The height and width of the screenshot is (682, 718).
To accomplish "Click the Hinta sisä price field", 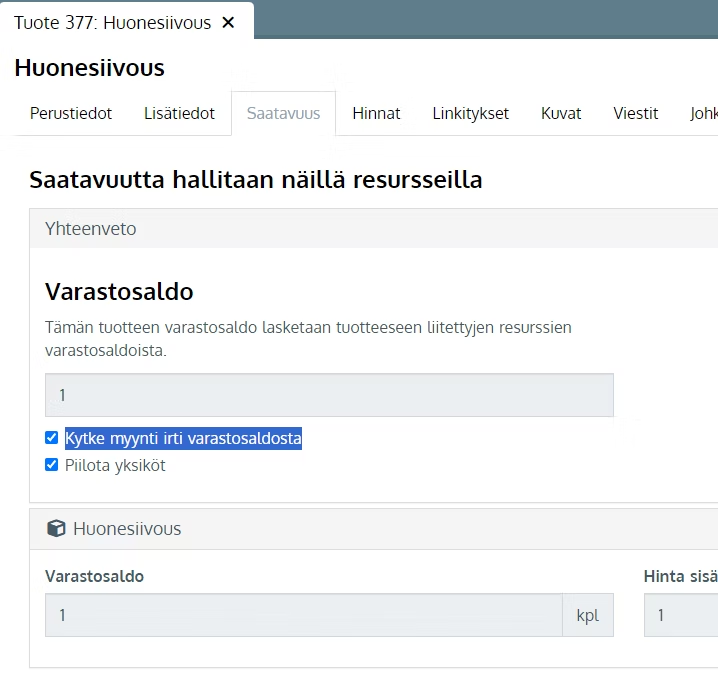I will point(681,615).
